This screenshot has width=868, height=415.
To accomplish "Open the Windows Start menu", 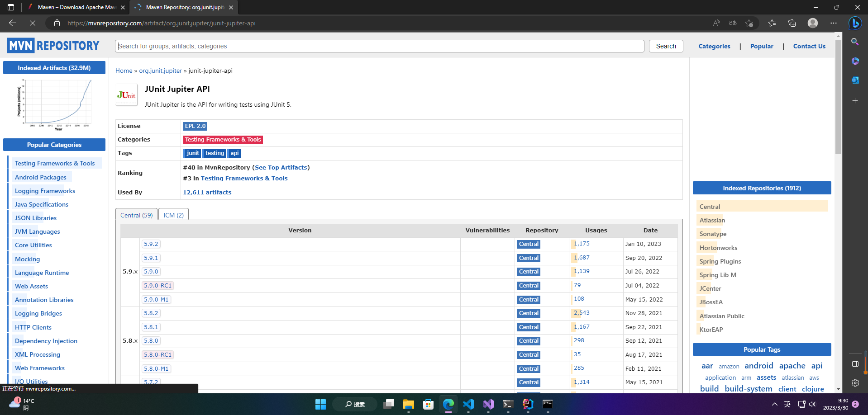I will [320, 404].
